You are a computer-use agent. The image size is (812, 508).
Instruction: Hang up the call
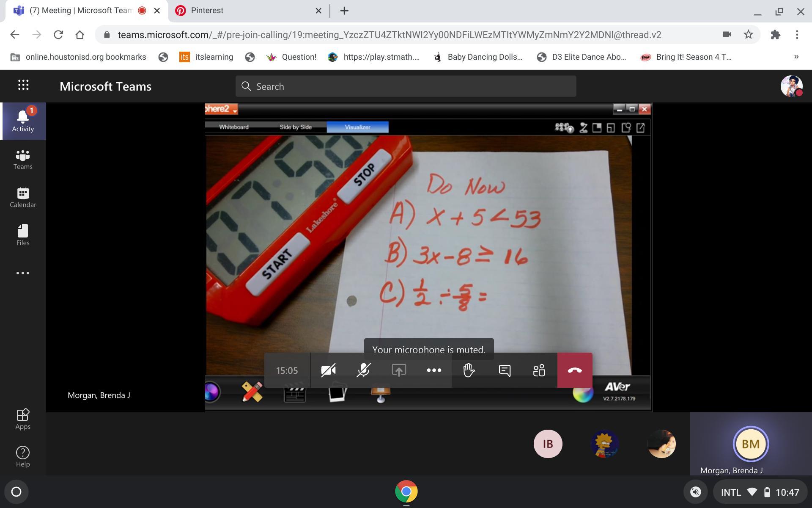(574, 370)
